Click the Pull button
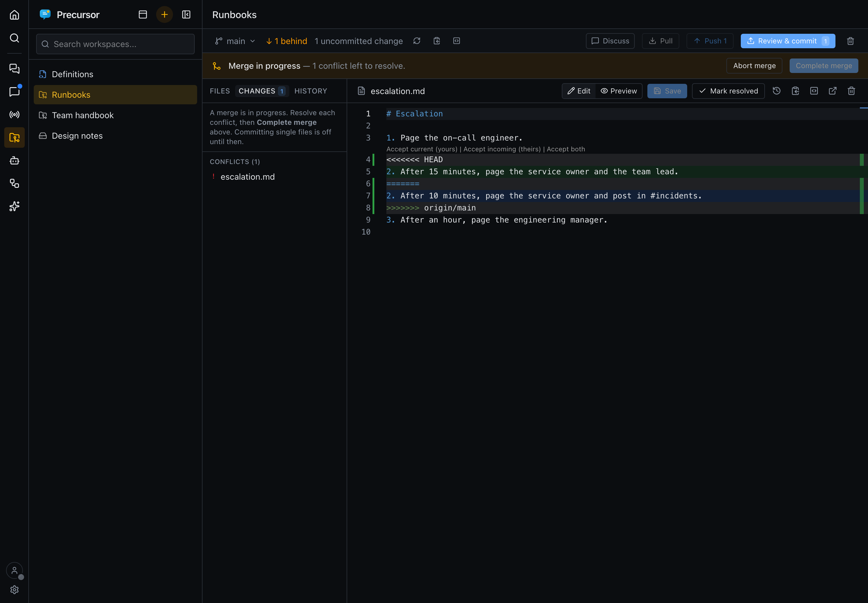Viewport: 868px width, 603px height. click(x=660, y=41)
